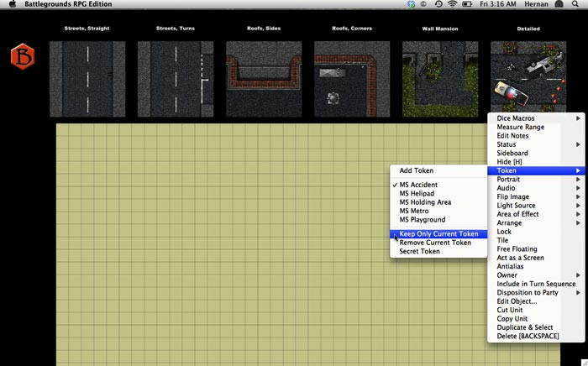Expand the Token submenu
Viewport: 588px width, 366px height.
536,170
